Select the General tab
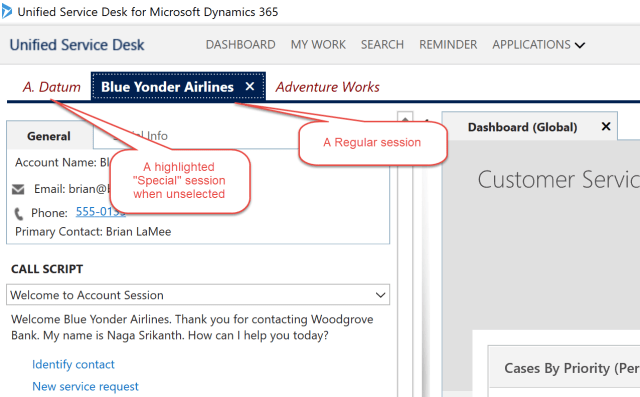The height and width of the screenshot is (397, 640). click(49, 136)
